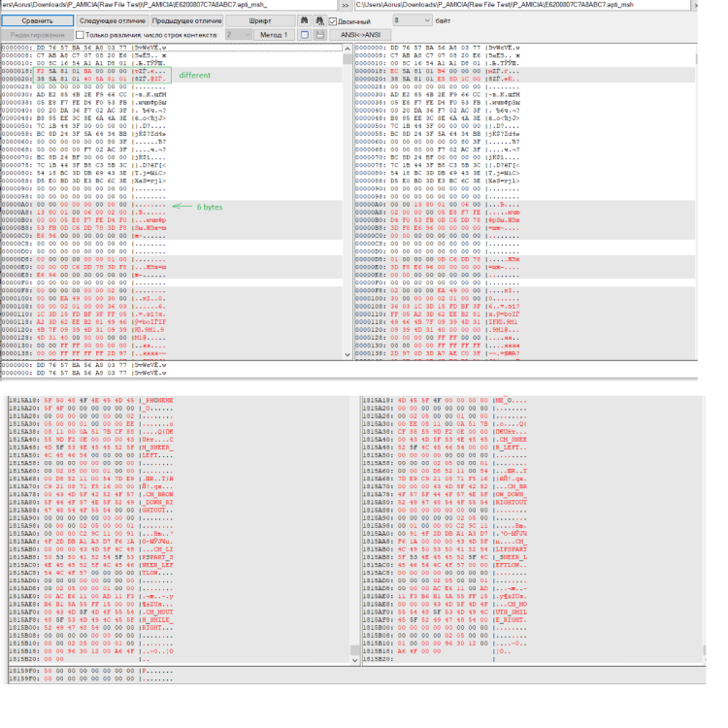The image size is (728, 728).
Task: Click the 'Редактирование' button
Action: tap(36, 34)
